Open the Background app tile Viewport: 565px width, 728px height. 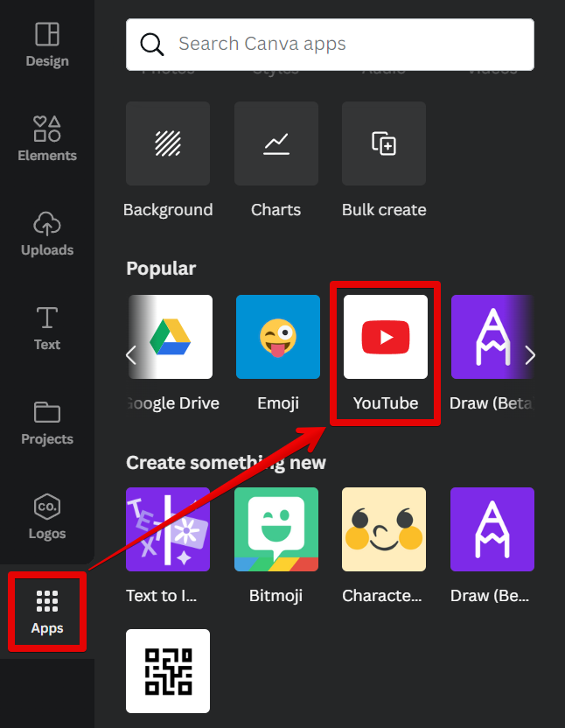pos(168,143)
